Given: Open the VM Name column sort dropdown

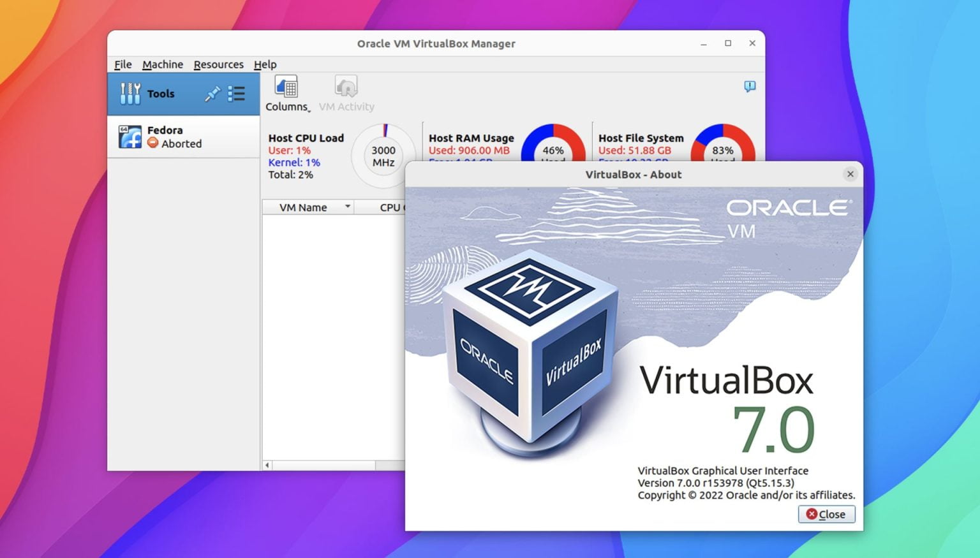Looking at the screenshot, I should (x=348, y=207).
